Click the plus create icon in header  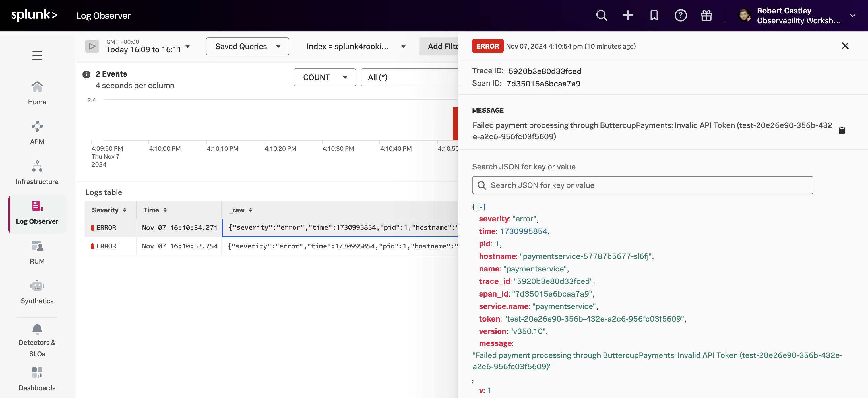pyautogui.click(x=627, y=15)
